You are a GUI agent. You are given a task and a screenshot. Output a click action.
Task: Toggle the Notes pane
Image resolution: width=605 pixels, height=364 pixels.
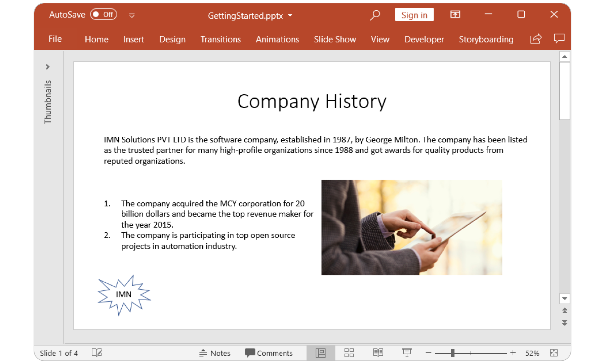215,353
